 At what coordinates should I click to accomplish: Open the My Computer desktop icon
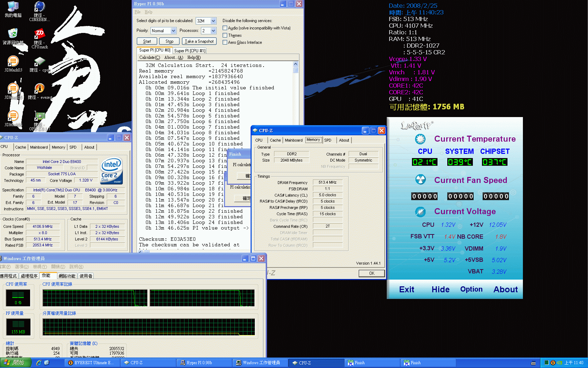(x=13, y=9)
